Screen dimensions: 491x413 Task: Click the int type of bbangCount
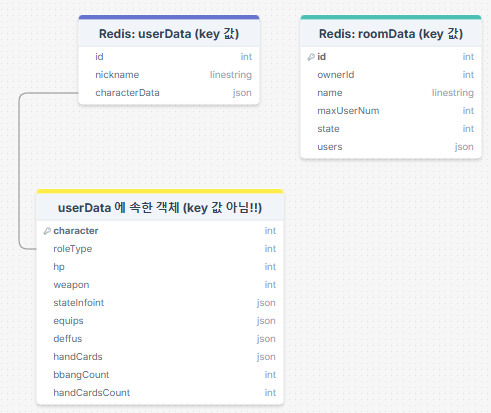tap(270, 375)
